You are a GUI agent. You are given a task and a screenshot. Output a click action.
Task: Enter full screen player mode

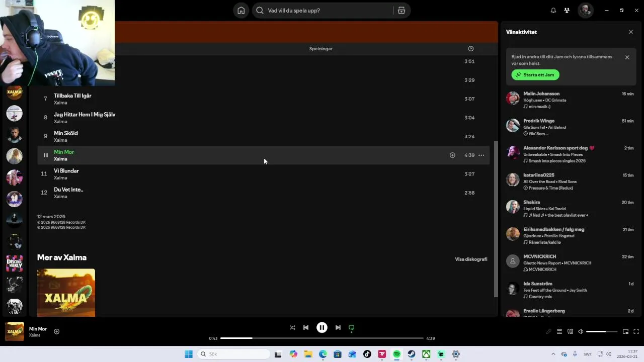[x=636, y=331]
